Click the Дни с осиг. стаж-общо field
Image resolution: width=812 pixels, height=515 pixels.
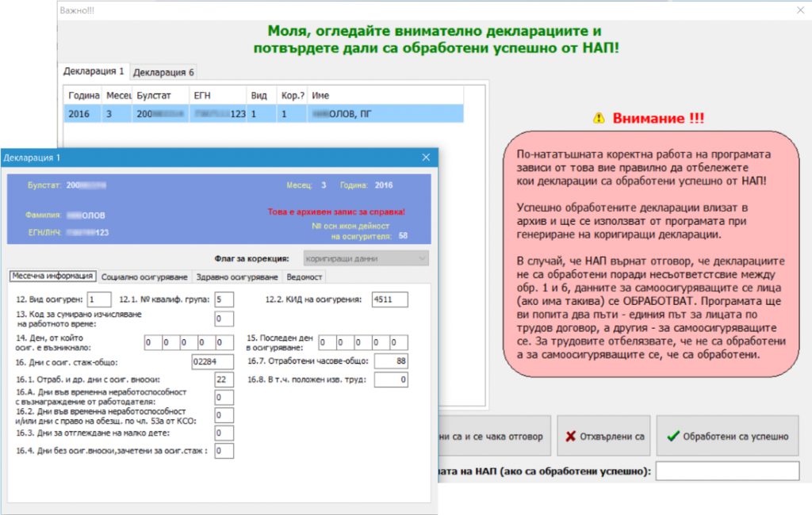click(213, 362)
